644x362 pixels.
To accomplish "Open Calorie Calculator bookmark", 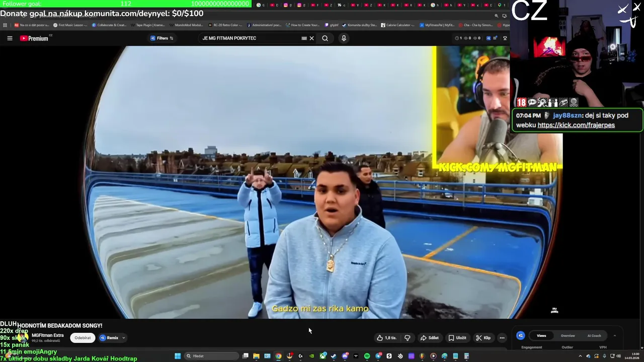I will tap(398, 25).
